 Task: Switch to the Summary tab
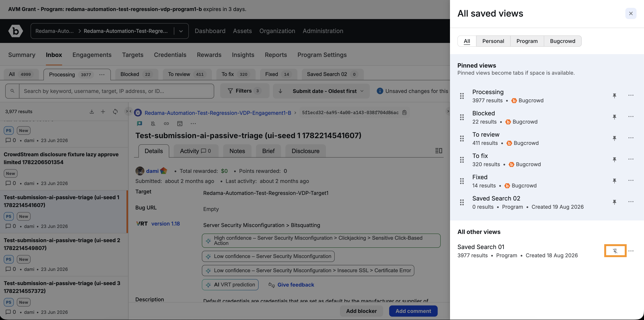[22, 55]
